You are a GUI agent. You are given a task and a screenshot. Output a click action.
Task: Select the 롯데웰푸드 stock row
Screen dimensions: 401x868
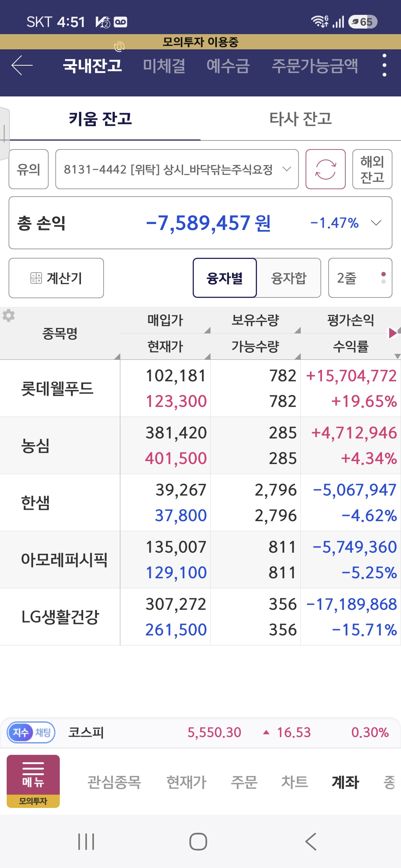pyautogui.click(x=200, y=388)
